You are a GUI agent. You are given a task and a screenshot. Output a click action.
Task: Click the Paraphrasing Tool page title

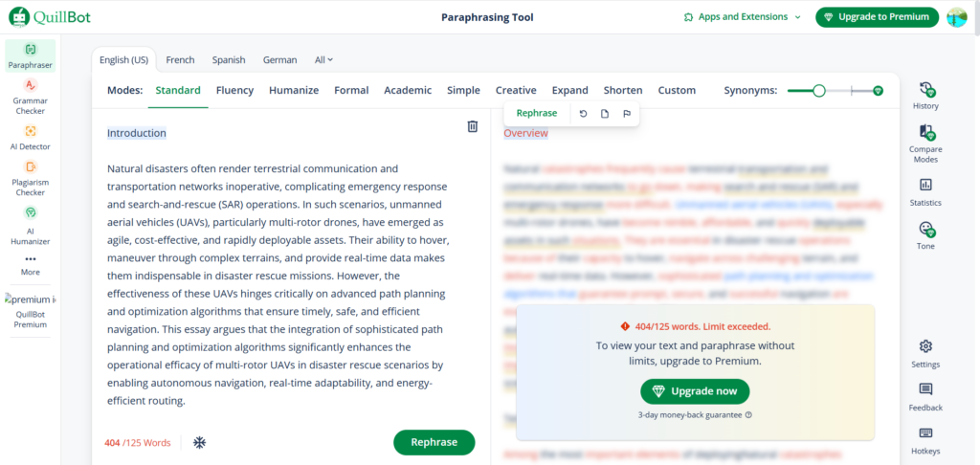pyautogui.click(x=487, y=17)
